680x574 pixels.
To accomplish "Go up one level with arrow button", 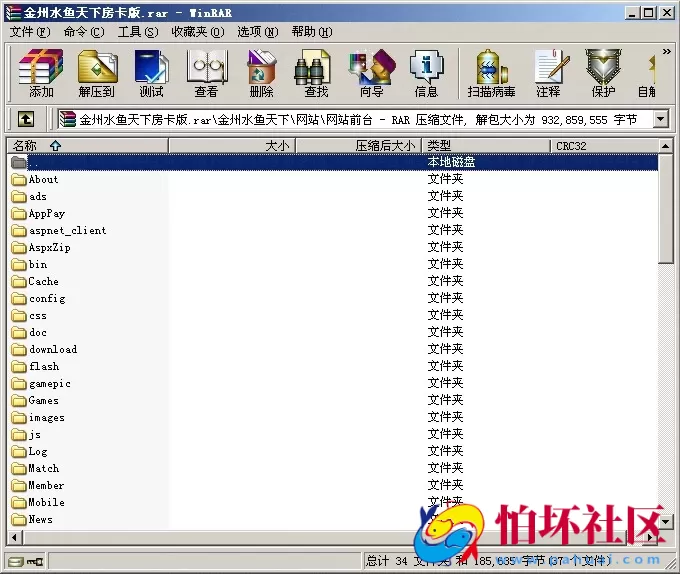I will 26,119.
